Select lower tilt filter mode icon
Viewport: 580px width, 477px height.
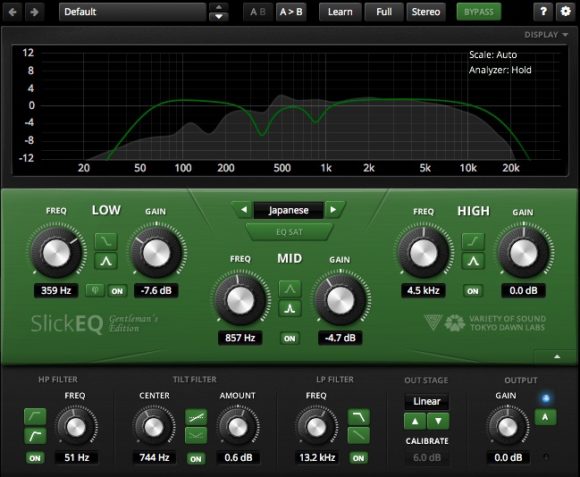pos(196,436)
